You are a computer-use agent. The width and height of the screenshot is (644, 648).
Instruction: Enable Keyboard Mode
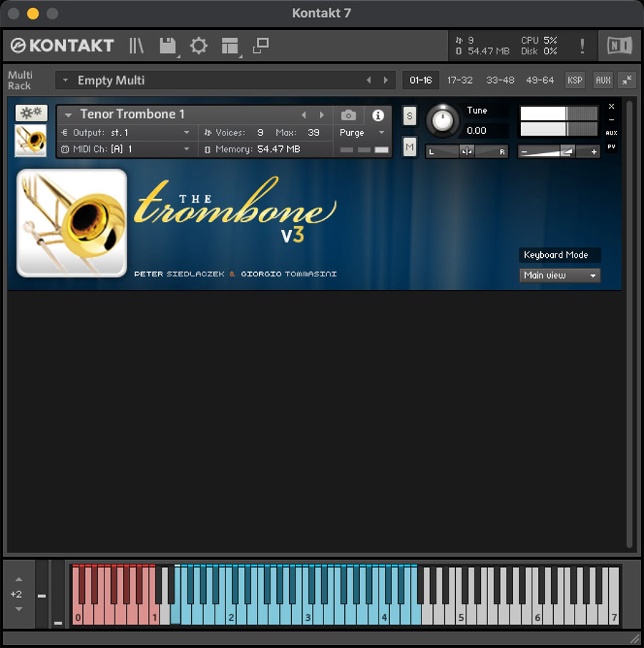click(559, 255)
